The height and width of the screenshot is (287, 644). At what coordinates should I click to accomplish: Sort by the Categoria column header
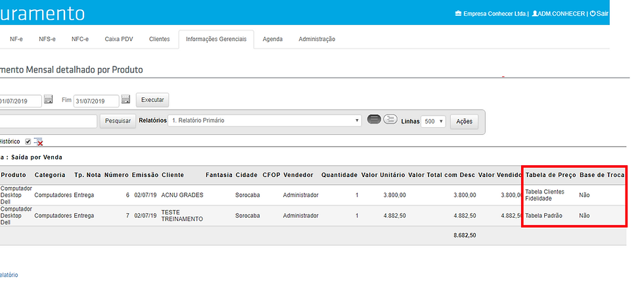[50, 174]
